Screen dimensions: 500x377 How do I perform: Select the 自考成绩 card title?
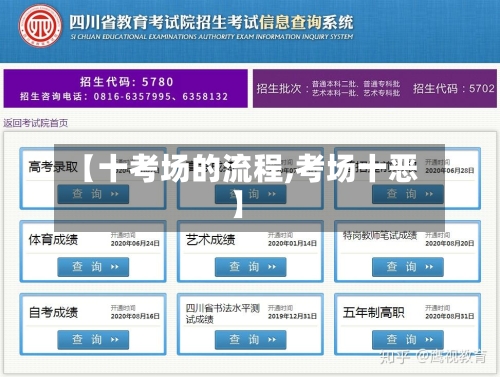click(x=53, y=312)
